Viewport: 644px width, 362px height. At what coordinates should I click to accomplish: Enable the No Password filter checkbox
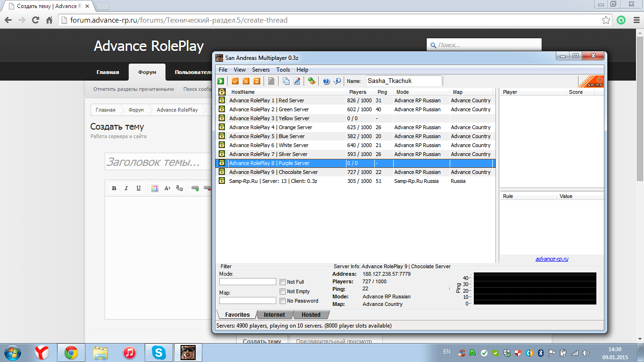283,301
